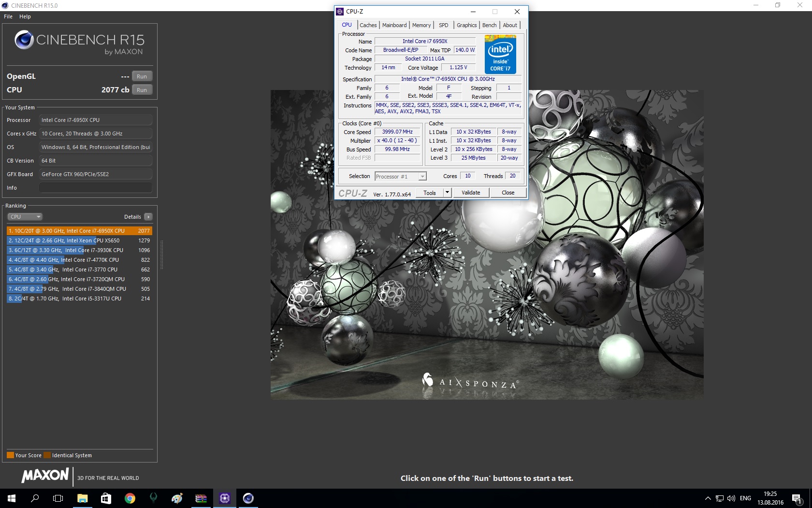812x508 pixels.
Task: Click the Cinebench title bar icon
Action: [x=5, y=5]
